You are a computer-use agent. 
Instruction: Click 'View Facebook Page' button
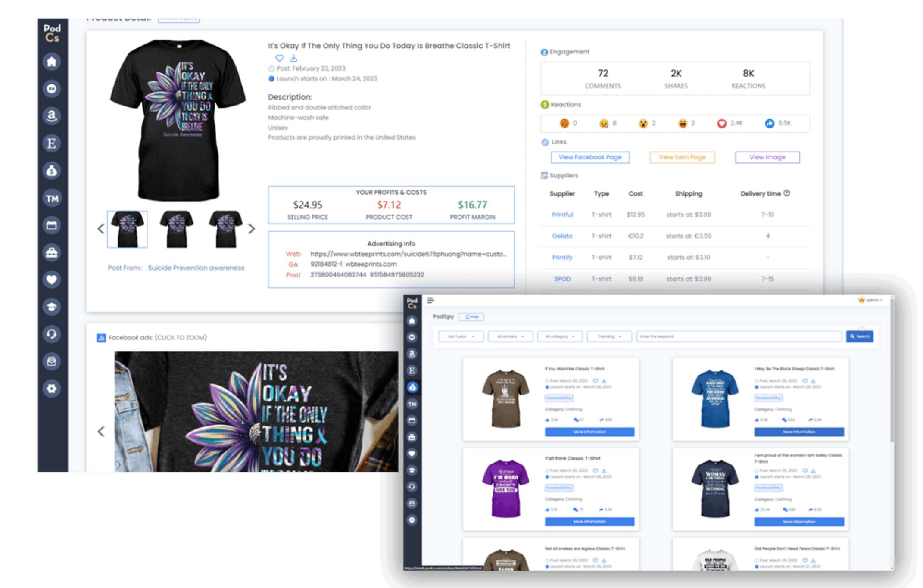point(589,157)
